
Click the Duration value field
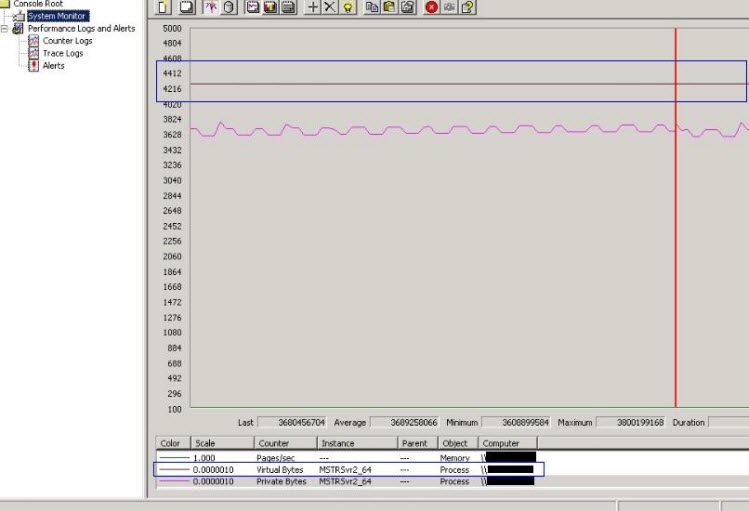click(729, 423)
